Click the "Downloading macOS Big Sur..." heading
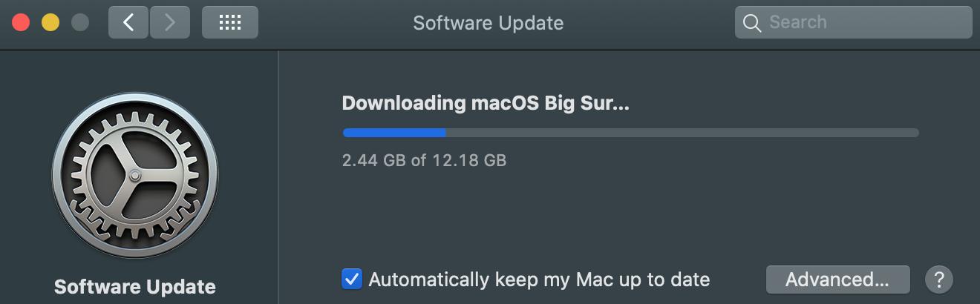980x304 pixels. [486, 104]
